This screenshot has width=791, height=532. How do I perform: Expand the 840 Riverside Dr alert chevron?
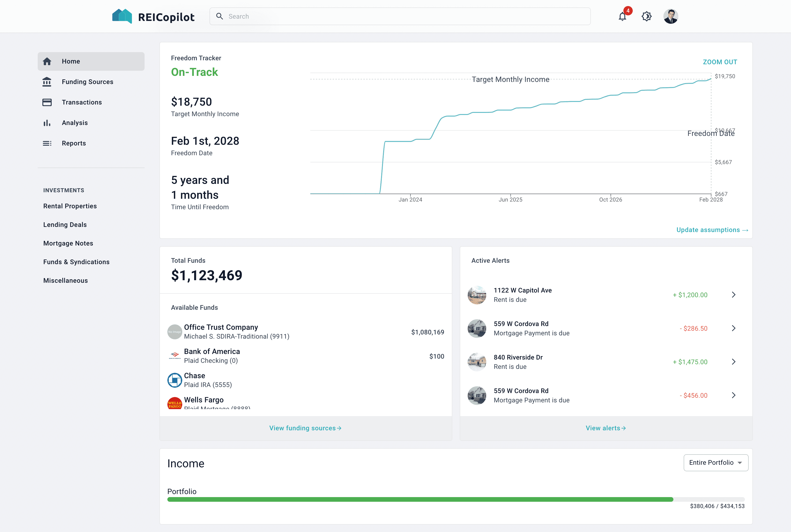(733, 362)
